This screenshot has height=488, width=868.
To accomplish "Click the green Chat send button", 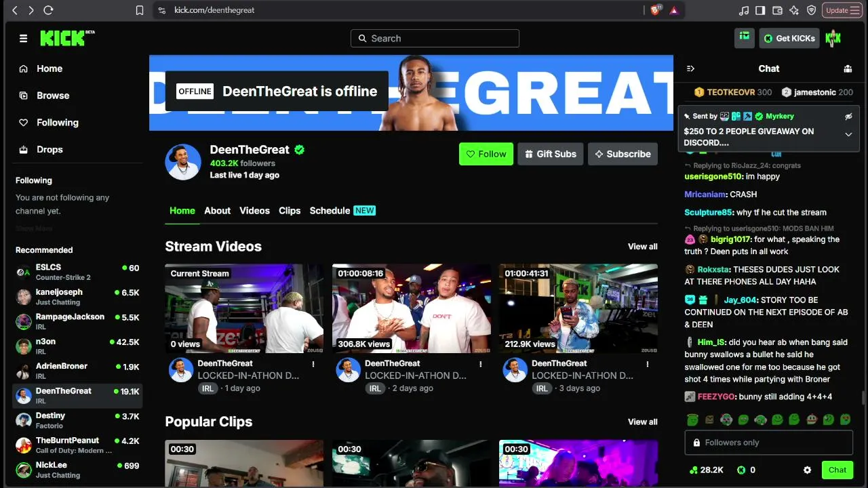I will pos(837,470).
